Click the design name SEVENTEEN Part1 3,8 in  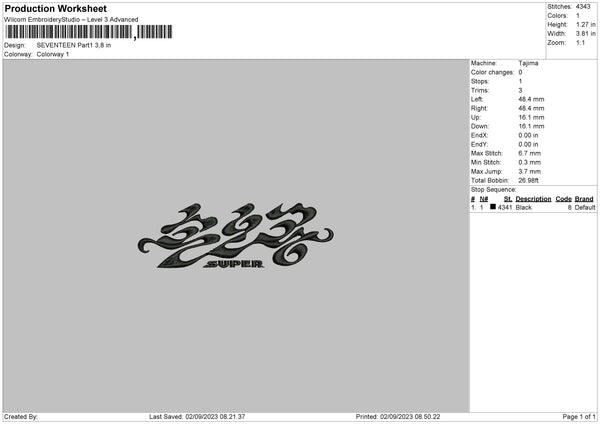pos(74,45)
